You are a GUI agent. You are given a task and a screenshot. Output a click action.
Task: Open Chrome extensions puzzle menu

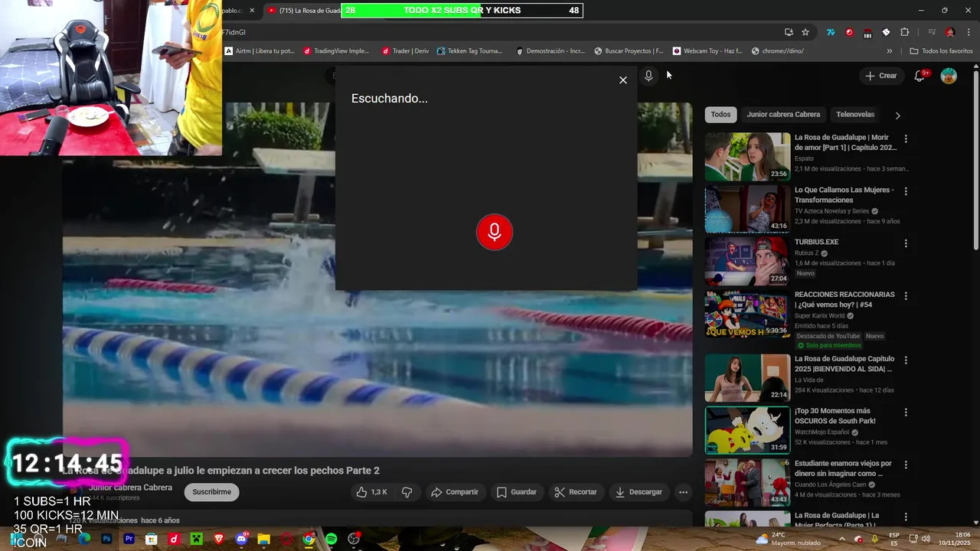(905, 32)
